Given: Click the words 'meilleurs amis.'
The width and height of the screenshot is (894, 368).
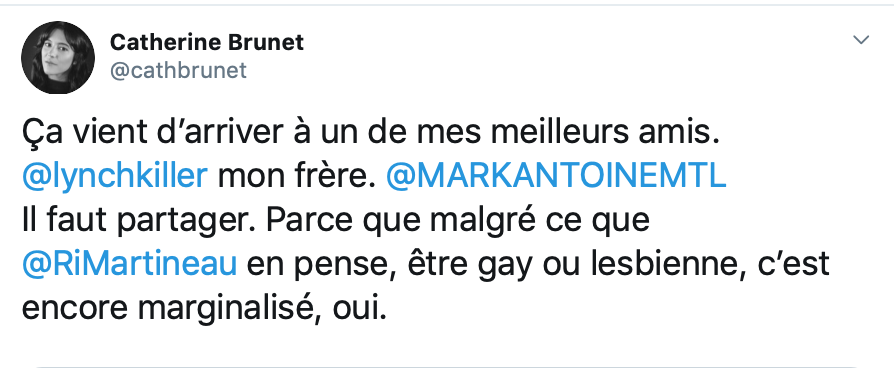Looking at the screenshot, I should click(606, 132).
